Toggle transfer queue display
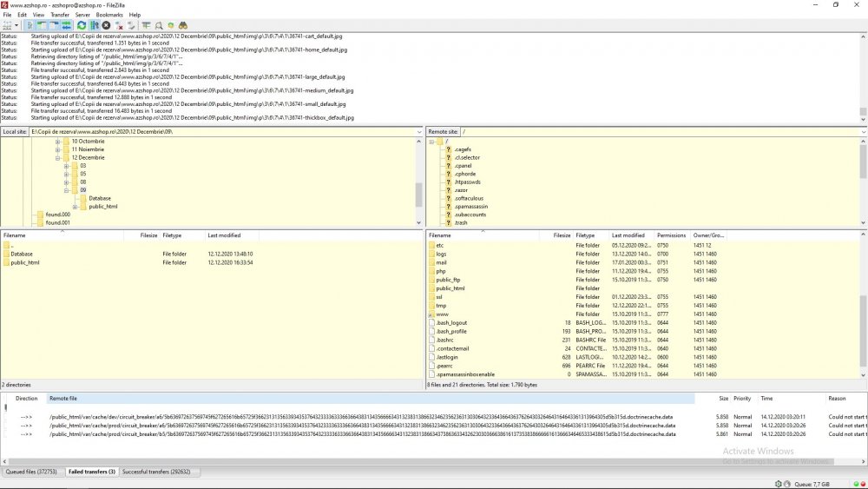 66,25
